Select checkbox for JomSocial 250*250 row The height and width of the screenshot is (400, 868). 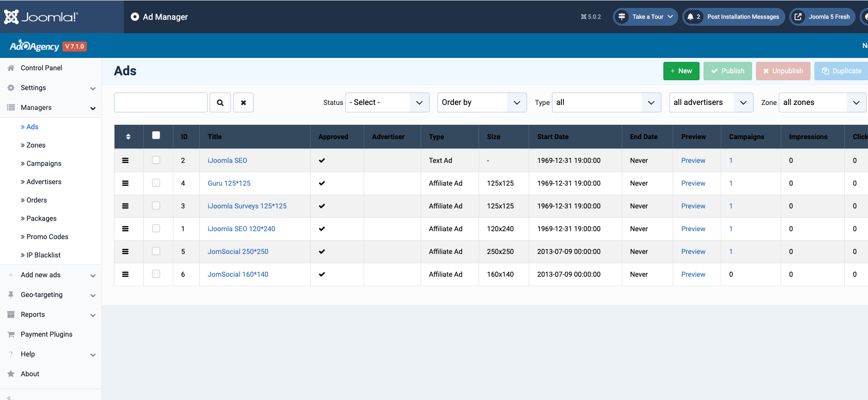(x=156, y=251)
